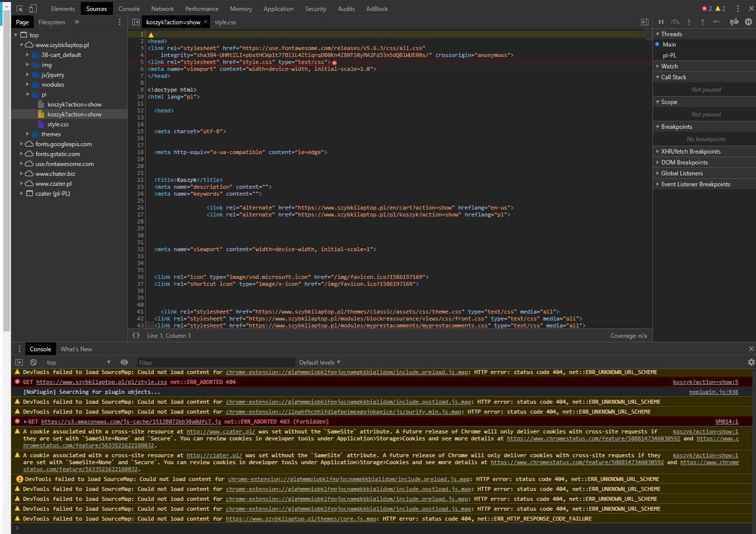Screen dimensions: 756x534
Task: Click pause on exceptions icon
Action: pos(748,22)
